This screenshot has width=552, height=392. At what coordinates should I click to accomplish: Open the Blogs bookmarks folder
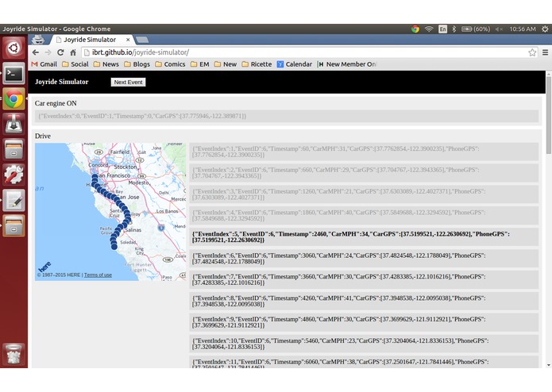click(137, 64)
